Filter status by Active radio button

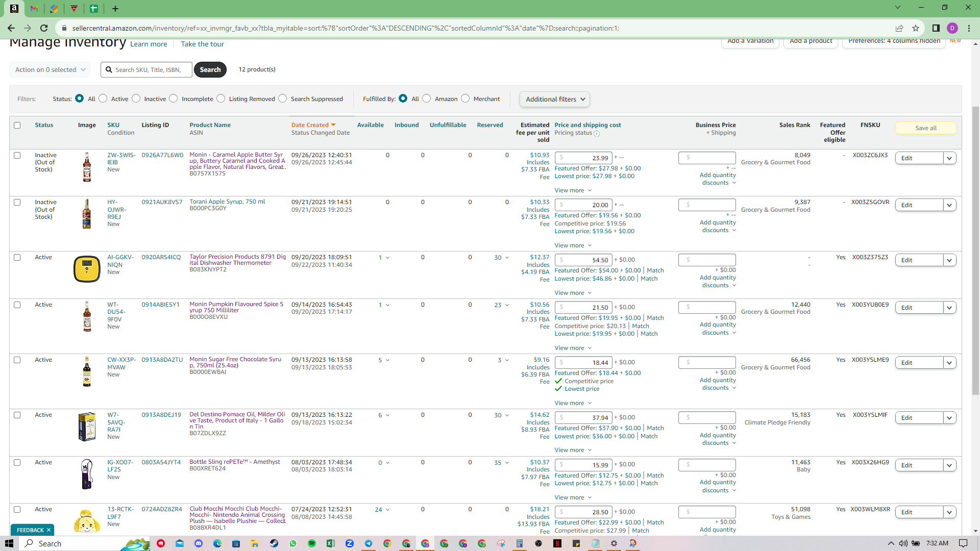pos(103,98)
